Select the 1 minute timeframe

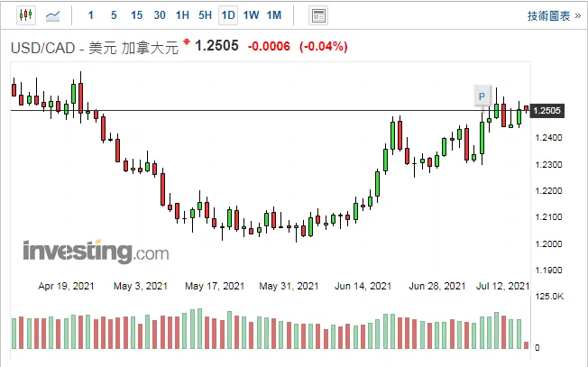click(91, 15)
